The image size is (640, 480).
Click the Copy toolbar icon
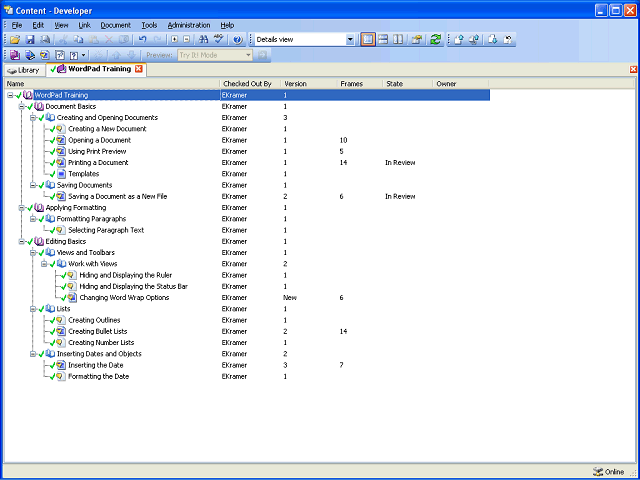pos(78,40)
